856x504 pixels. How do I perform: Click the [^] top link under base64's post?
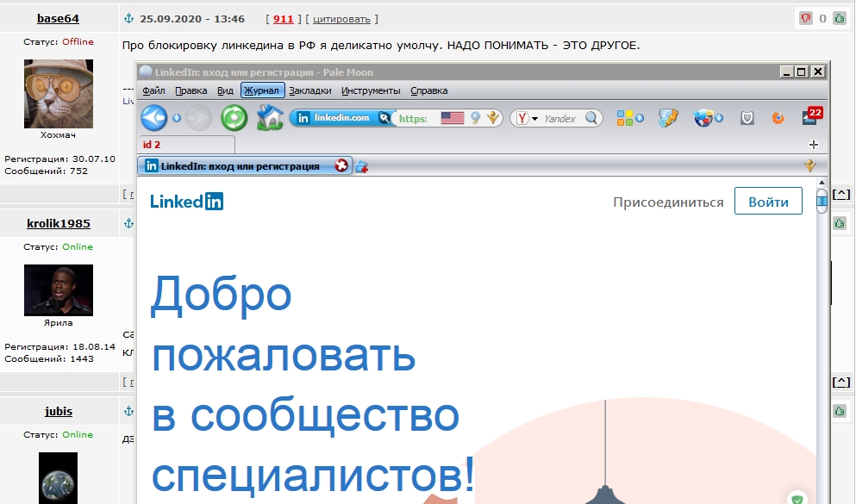point(841,194)
